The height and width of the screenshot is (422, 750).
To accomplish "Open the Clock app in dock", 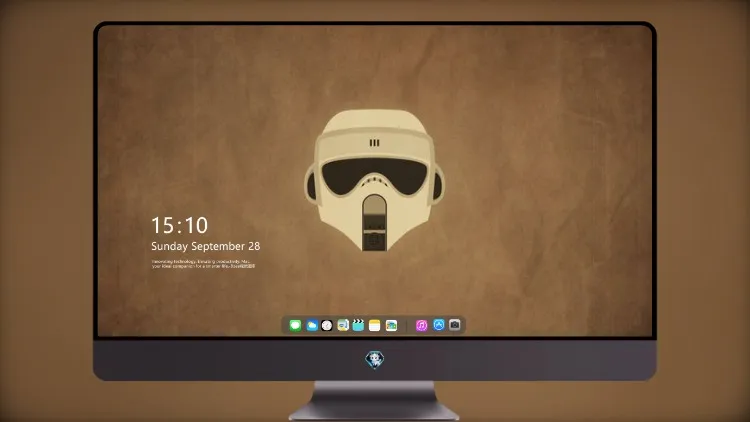I will pyautogui.click(x=327, y=325).
